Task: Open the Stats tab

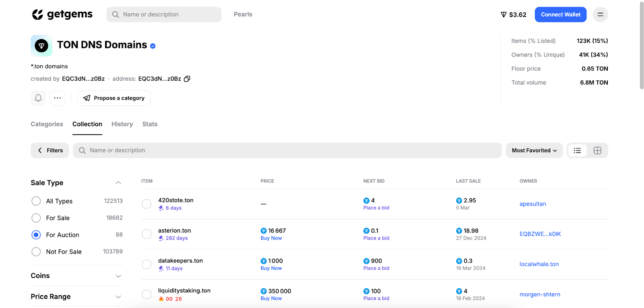Action: pos(150,124)
